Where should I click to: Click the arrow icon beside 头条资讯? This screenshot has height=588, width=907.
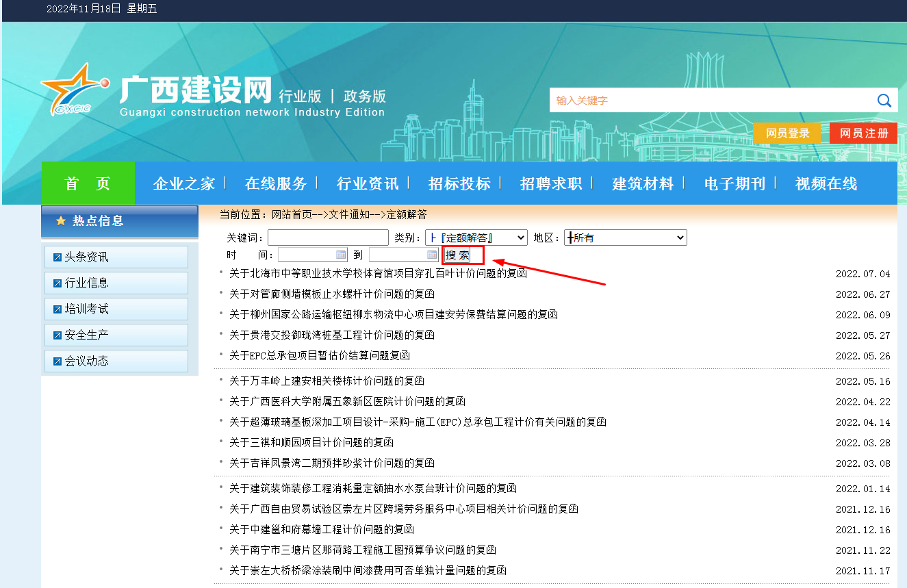(57, 257)
